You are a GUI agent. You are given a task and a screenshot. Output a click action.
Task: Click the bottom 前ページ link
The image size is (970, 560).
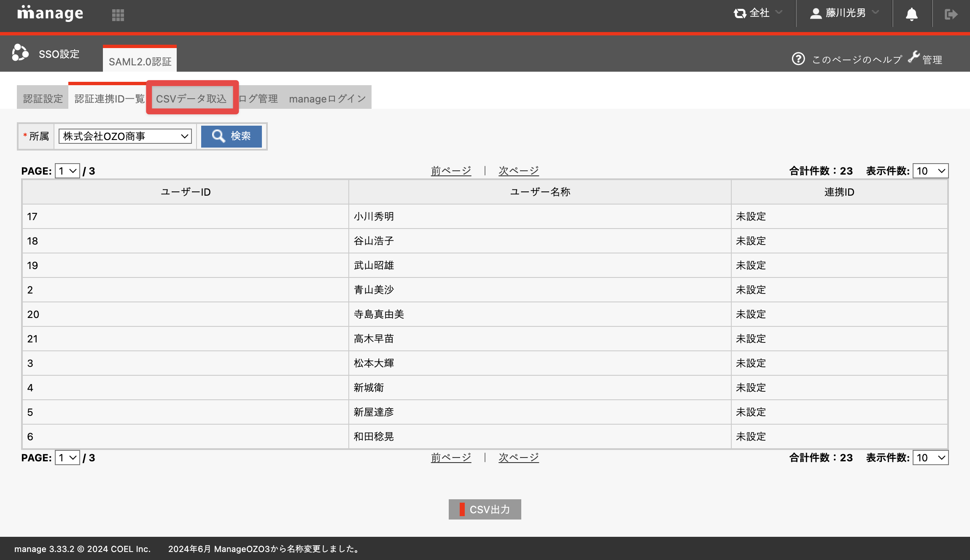pyautogui.click(x=451, y=458)
